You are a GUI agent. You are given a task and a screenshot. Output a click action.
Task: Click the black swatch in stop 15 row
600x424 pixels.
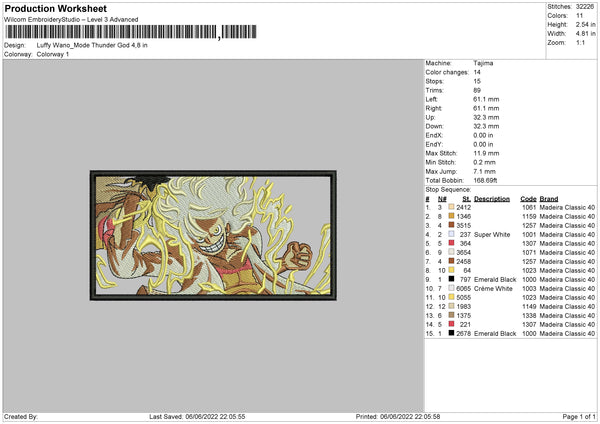click(x=451, y=333)
